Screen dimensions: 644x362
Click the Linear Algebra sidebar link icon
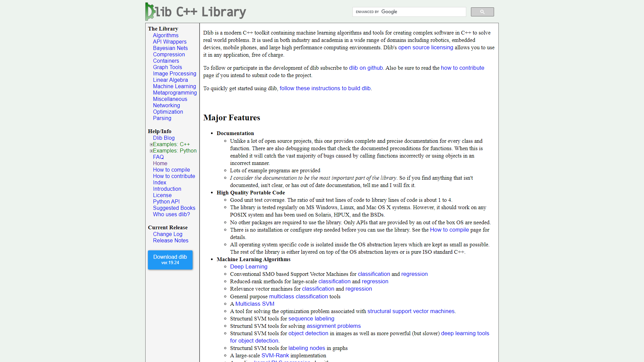pyautogui.click(x=170, y=80)
